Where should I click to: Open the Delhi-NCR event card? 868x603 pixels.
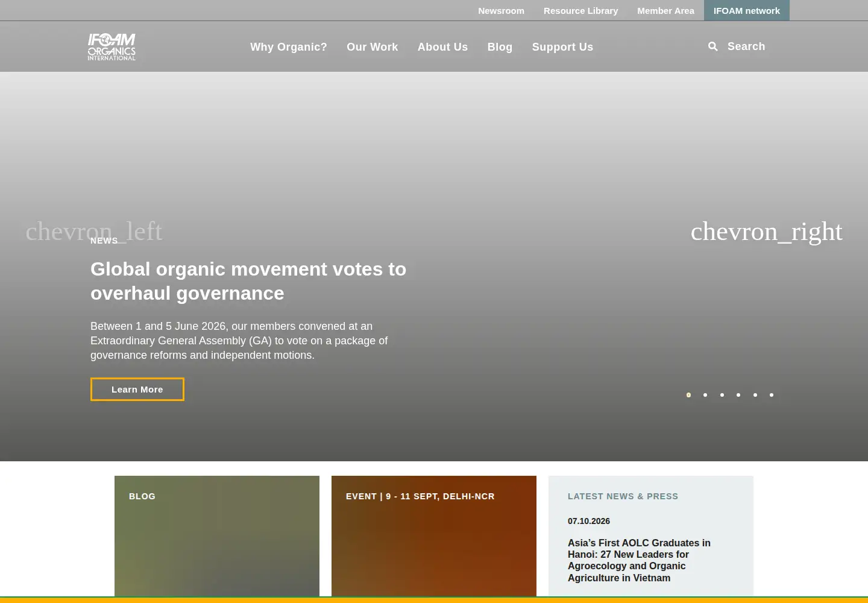(x=434, y=536)
